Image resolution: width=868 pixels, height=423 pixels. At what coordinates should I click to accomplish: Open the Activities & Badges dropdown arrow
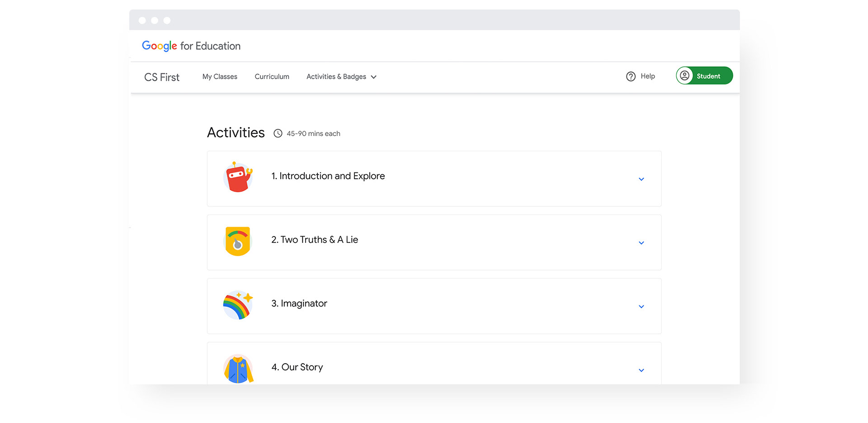click(x=373, y=77)
